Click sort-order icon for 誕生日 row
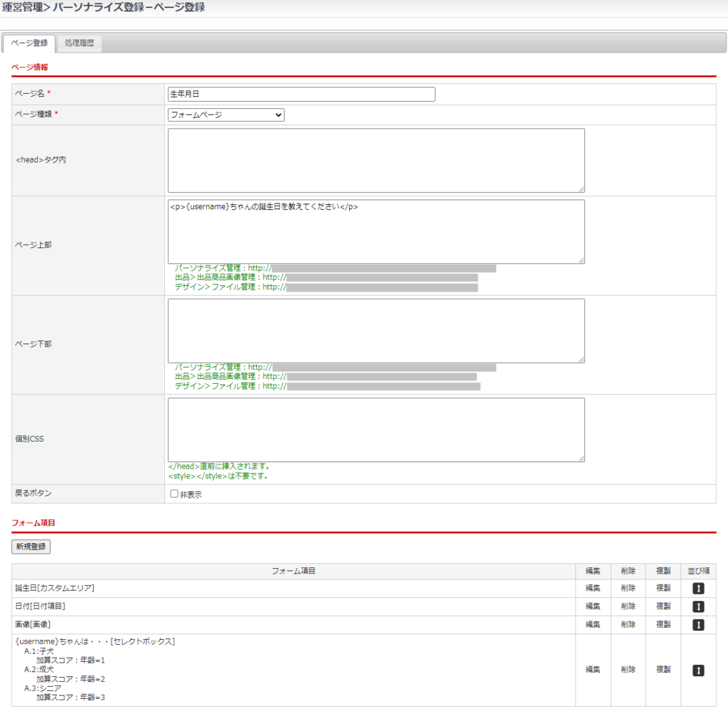This screenshot has height=711, width=728. (698, 589)
